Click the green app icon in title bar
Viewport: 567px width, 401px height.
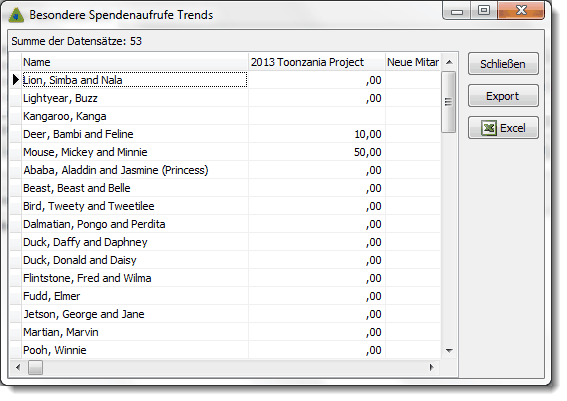(16, 15)
